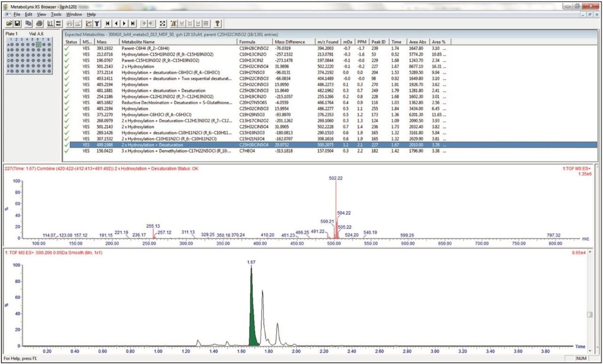This screenshot has width=603, height=364.
Task: Click the brown peak-marker toolbar icon
Action: click(x=173, y=23)
